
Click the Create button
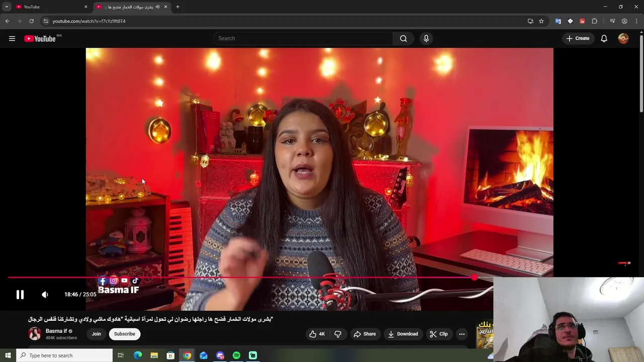(578, 38)
